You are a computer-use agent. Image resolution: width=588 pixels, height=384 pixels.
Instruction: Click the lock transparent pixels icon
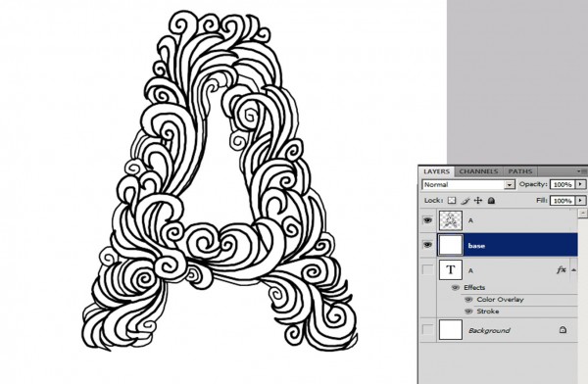pyautogui.click(x=452, y=201)
